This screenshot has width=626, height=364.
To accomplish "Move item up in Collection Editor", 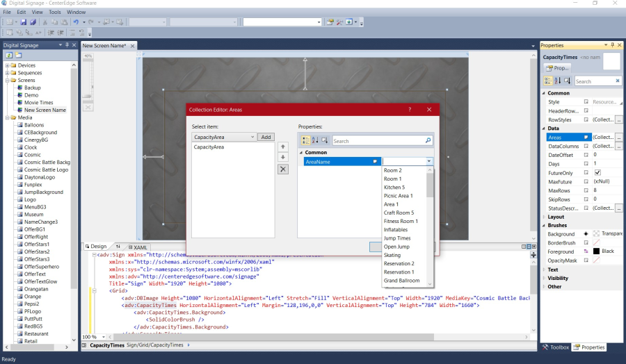I will pyautogui.click(x=282, y=147).
